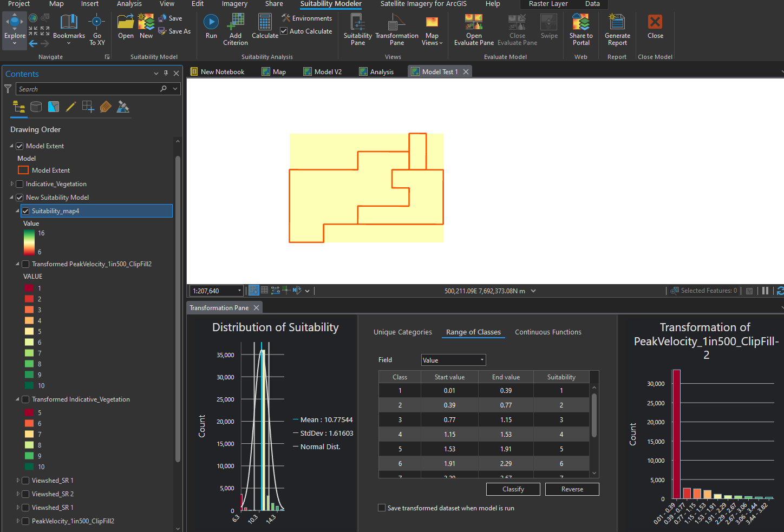Check Save transformed dataset when model is run
This screenshot has width=784, height=532.
point(382,508)
